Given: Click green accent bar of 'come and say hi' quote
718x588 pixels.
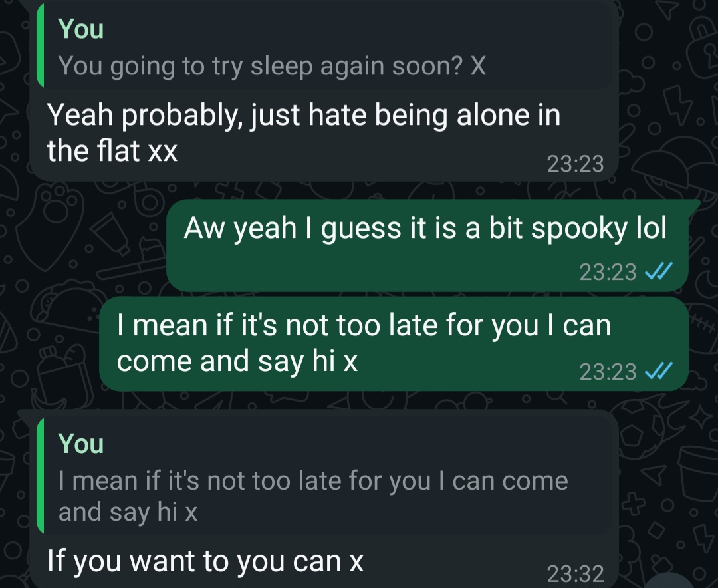Looking at the screenshot, I should tap(41, 476).
